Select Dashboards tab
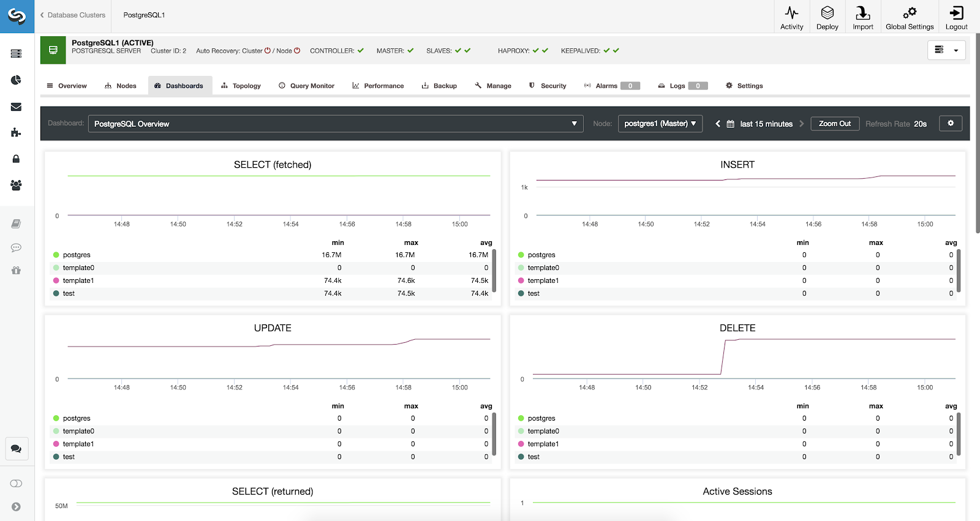 179,86
